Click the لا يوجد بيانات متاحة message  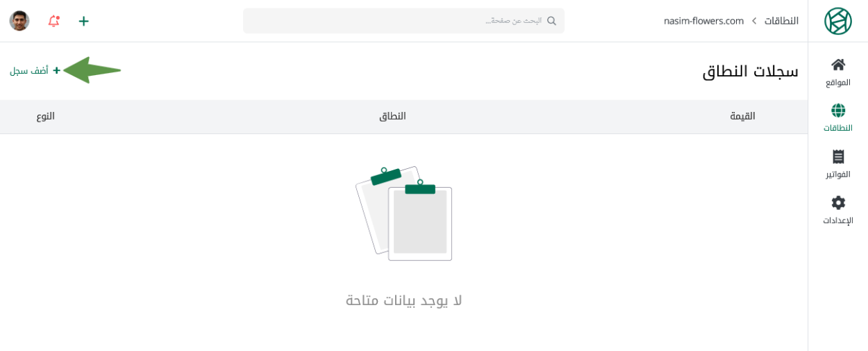404,300
